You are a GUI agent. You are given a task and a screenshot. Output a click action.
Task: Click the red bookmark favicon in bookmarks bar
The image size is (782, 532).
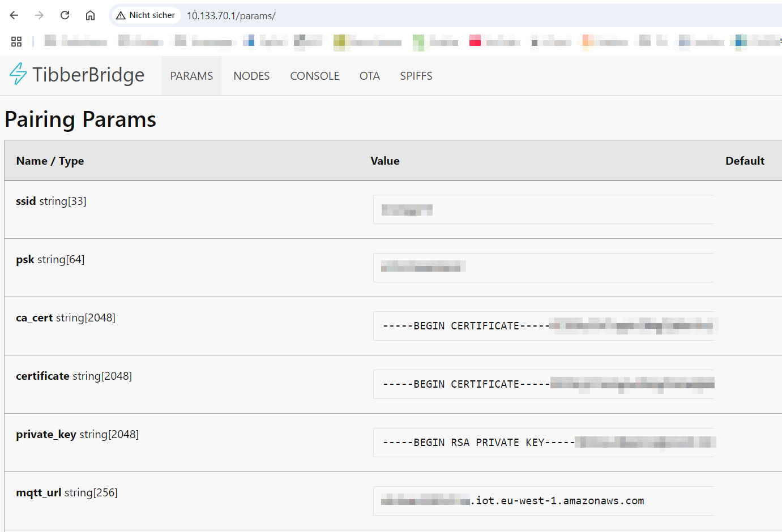click(475, 41)
